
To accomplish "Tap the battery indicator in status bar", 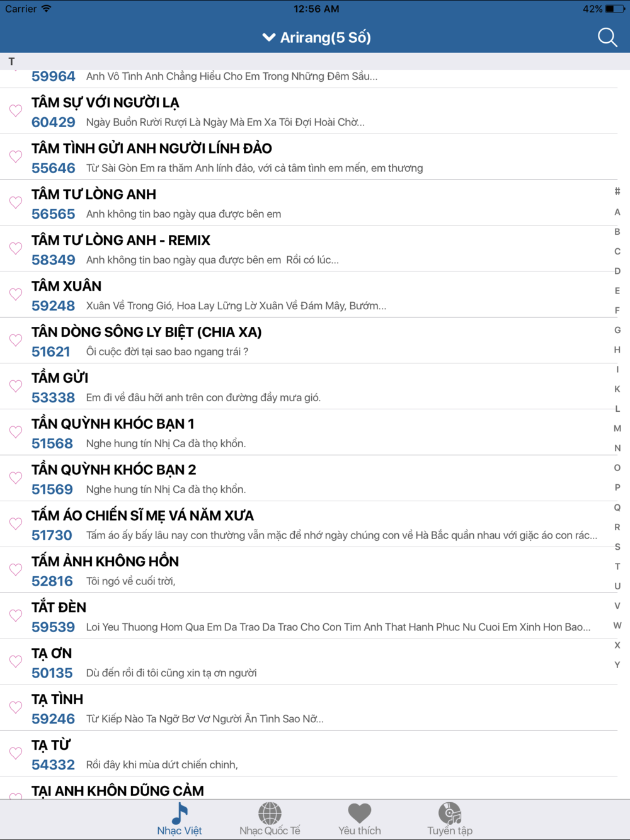I will pyautogui.click(x=614, y=9).
